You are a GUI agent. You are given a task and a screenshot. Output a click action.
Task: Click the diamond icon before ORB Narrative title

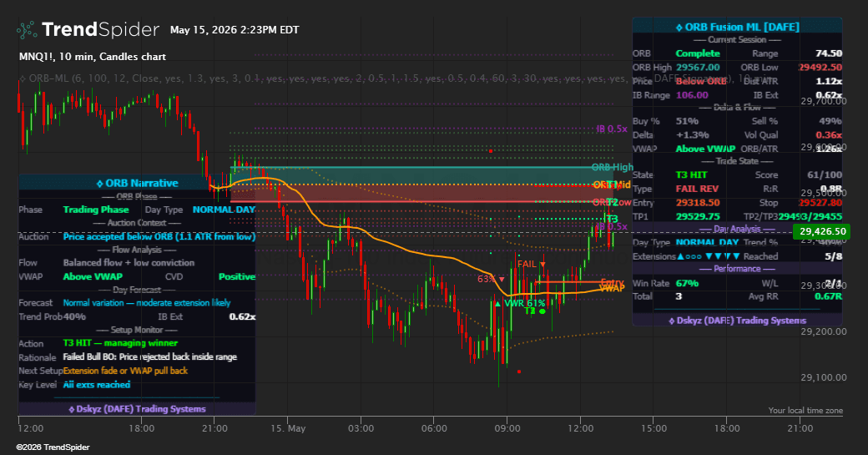click(99, 183)
